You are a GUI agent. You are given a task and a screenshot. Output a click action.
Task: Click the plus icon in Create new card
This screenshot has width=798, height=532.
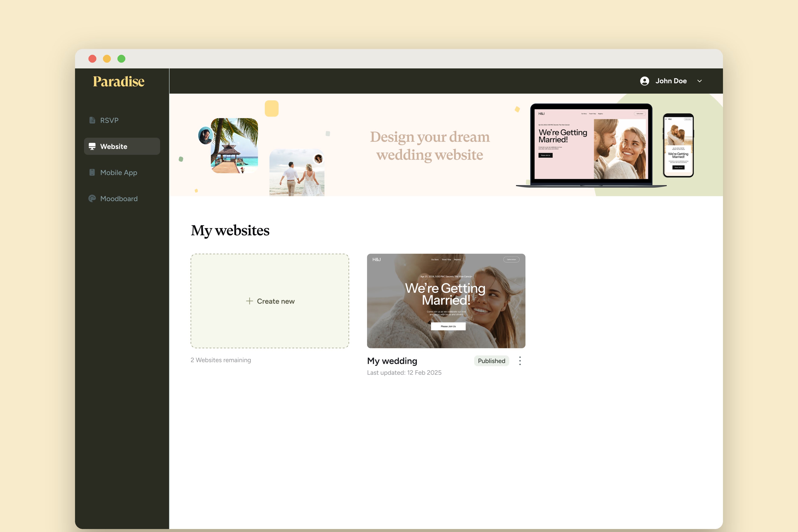point(249,301)
